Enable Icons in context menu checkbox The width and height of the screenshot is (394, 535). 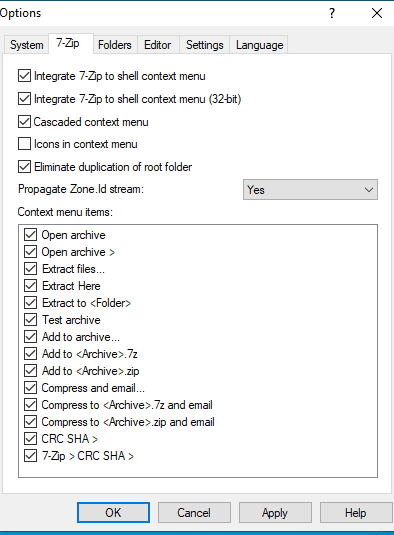[24, 144]
